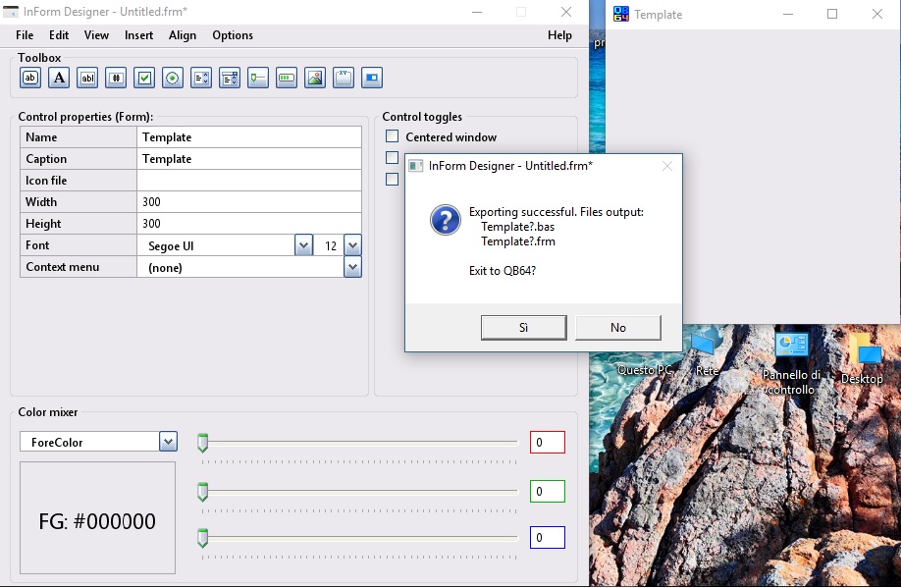Toggle the third Control toggles checkbox
This screenshot has width=901, height=588.
[392, 180]
